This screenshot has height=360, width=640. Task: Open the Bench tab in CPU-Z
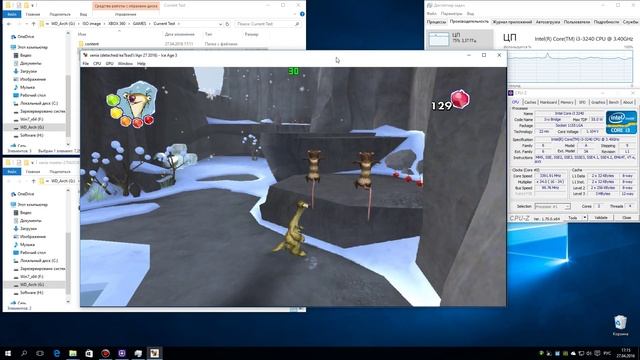click(613, 102)
